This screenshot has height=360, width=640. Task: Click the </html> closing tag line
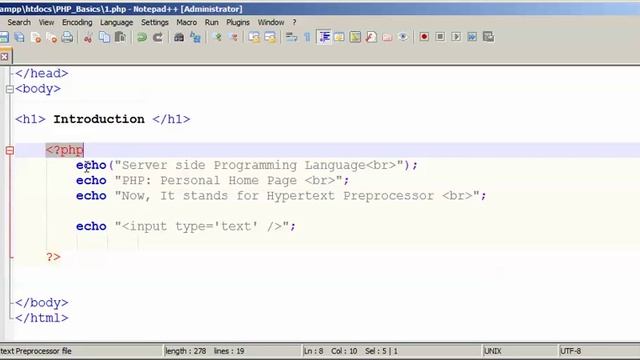point(42,318)
